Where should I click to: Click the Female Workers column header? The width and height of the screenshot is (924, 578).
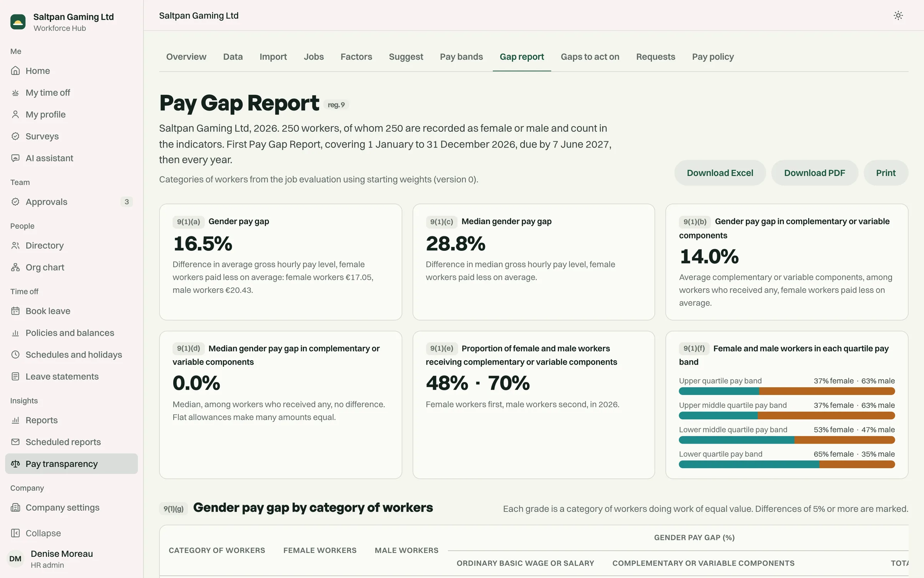click(320, 551)
